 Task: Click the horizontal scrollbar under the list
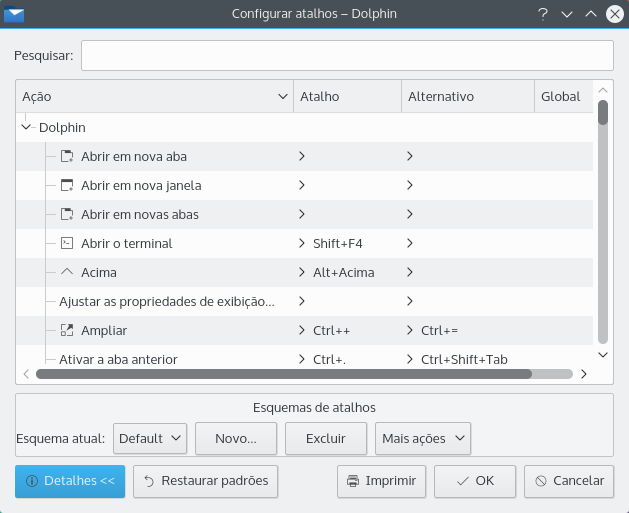coord(284,374)
